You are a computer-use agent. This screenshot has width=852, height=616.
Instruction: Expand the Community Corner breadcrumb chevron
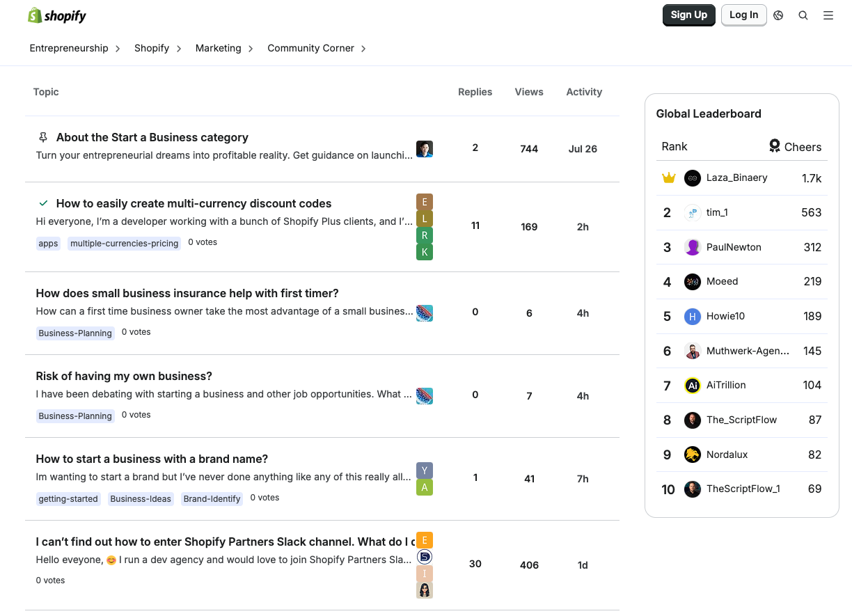(363, 49)
